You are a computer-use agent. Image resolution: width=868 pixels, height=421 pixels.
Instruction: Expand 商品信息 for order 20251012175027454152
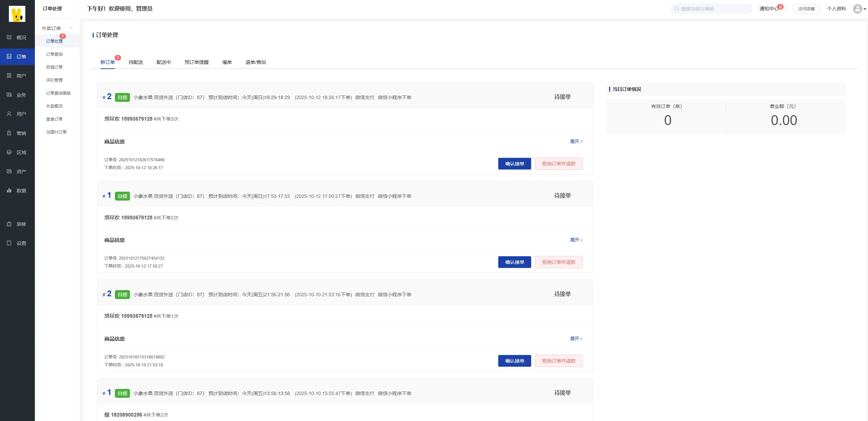click(x=576, y=240)
